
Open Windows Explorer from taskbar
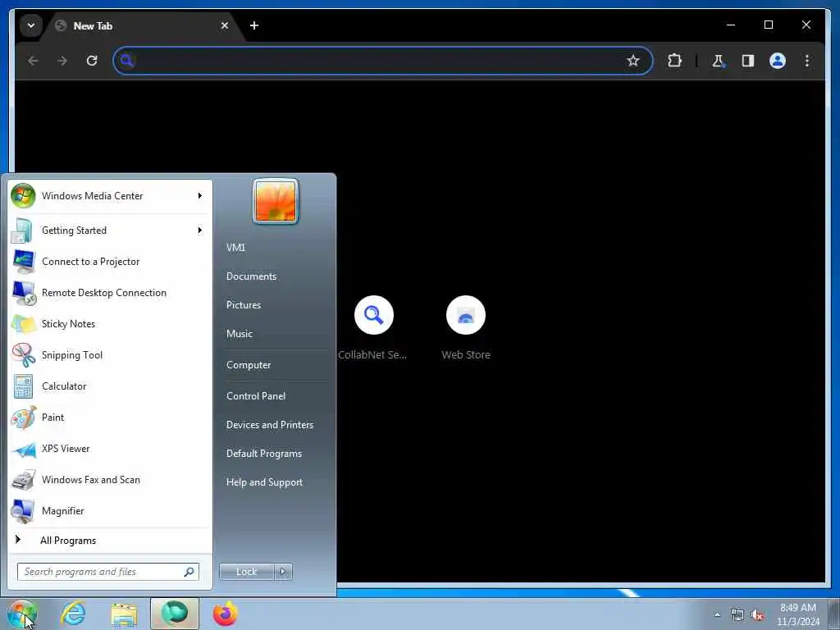point(125,614)
